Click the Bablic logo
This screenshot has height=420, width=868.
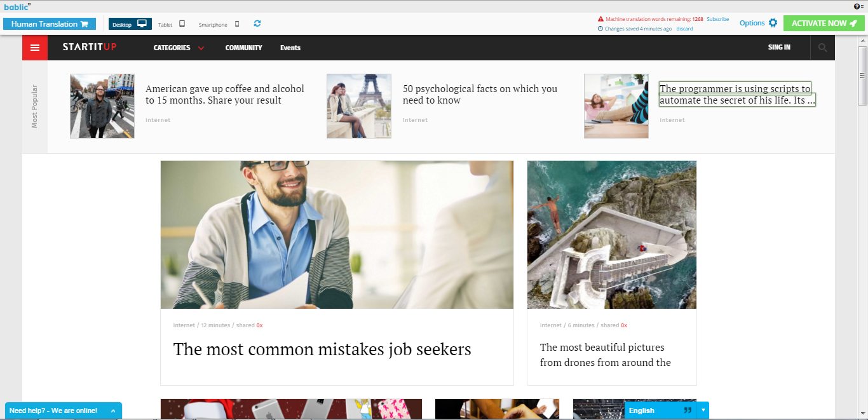point(17,6)
